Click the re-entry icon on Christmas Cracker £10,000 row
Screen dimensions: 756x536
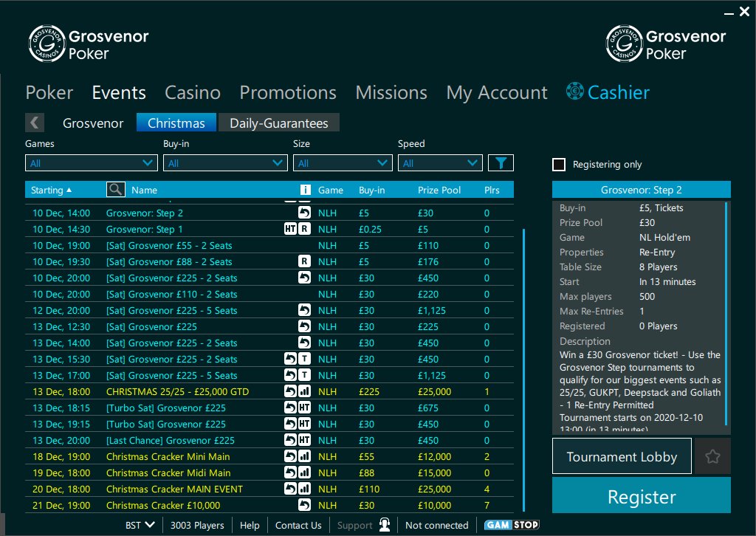[x=304, y=505]
